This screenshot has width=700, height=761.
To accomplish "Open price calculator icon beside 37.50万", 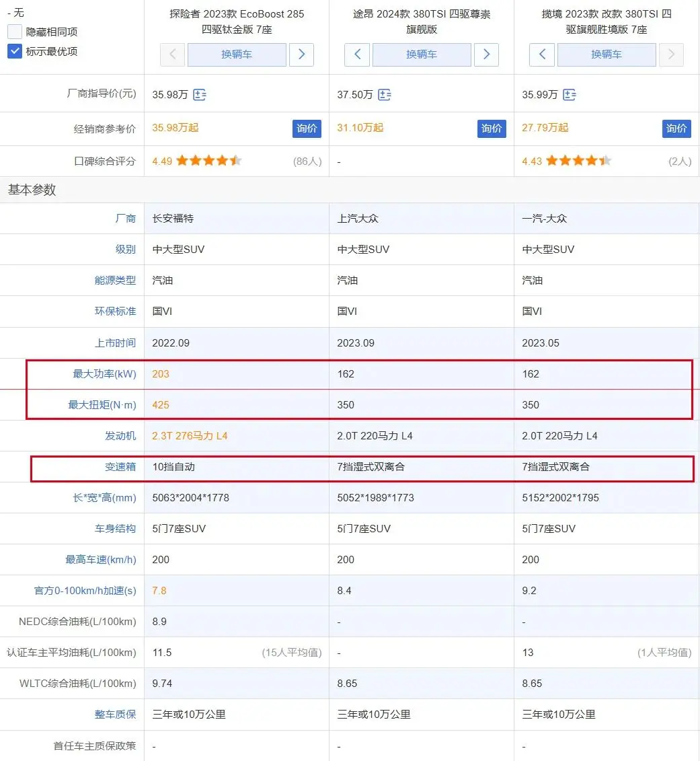I will (385, 95).
